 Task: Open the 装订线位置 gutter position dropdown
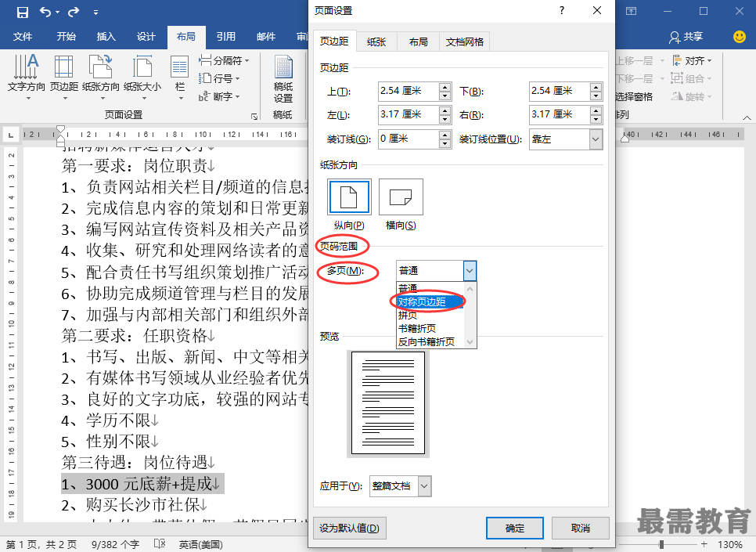click(596, 139)
